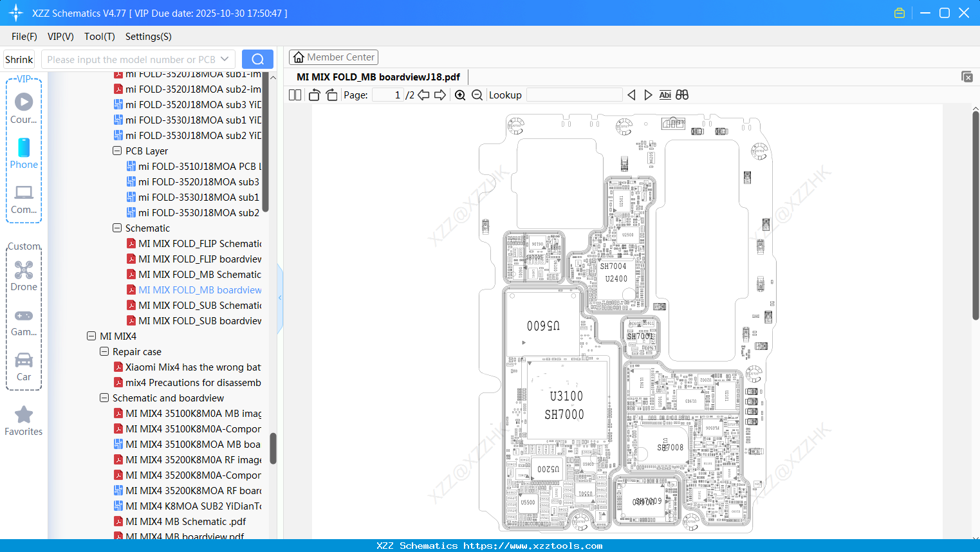Jump to next lookup result
Viewport: 980px width, 552px height.
coord(648,95)
